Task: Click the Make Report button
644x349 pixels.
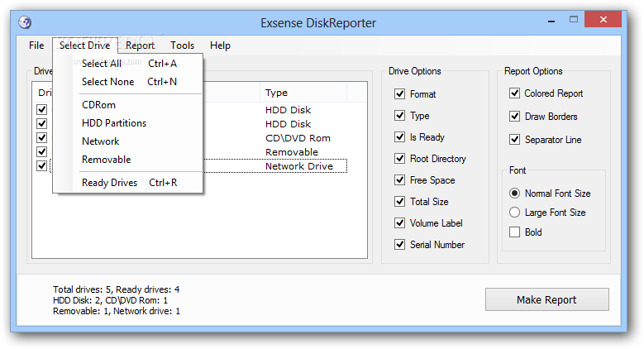Action: pos(547,299)
